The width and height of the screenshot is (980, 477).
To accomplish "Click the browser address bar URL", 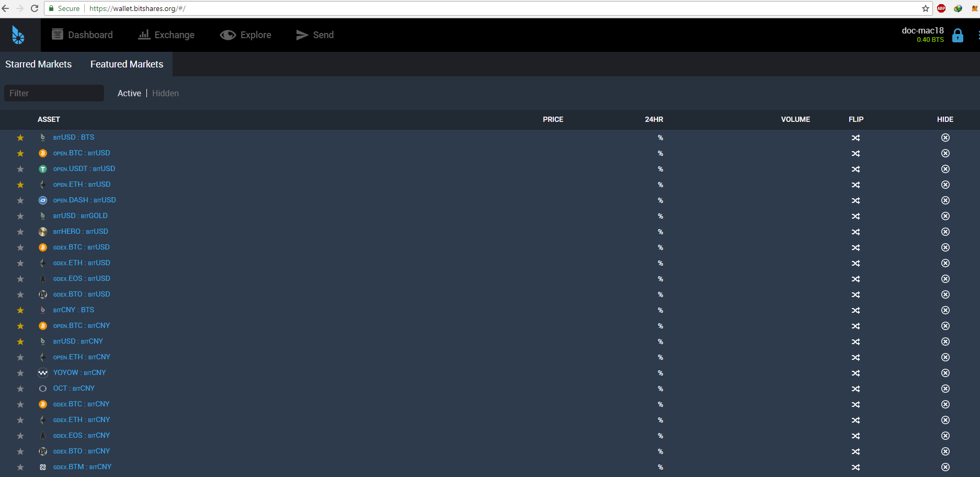I will point(138,8).
